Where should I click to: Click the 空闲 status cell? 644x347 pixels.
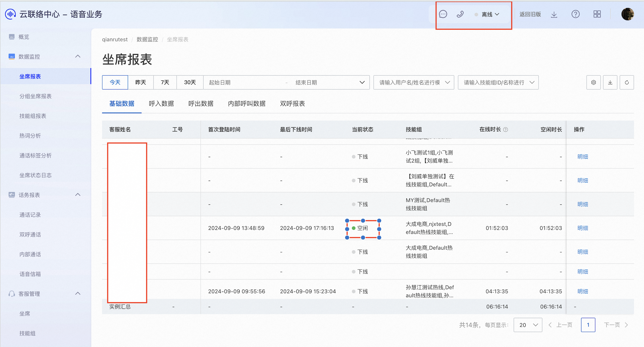[x=360, y=228]
